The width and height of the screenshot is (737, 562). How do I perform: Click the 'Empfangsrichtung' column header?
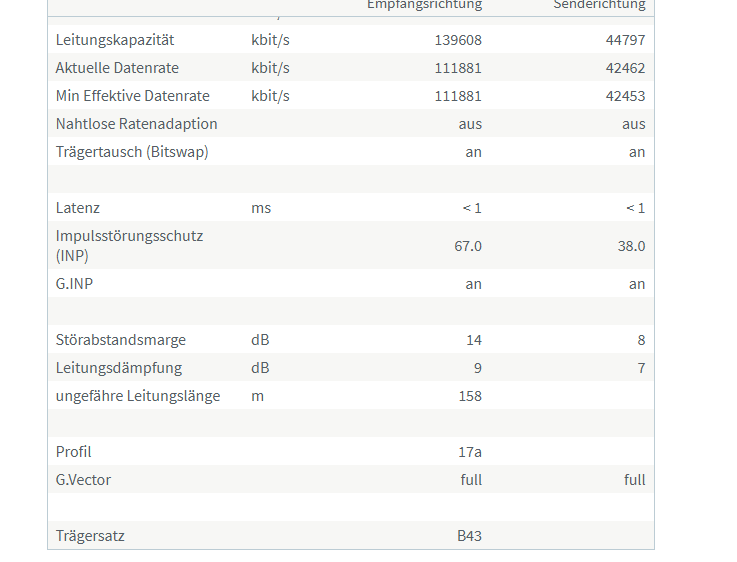point(424,5)
